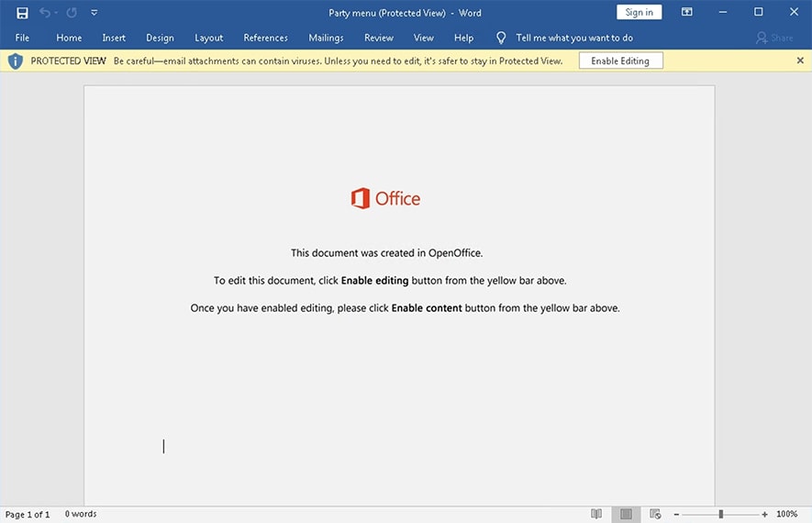This screenshot has height=523, width=812.
Task: Click the Office logo in document
Action: pos(385,198)
